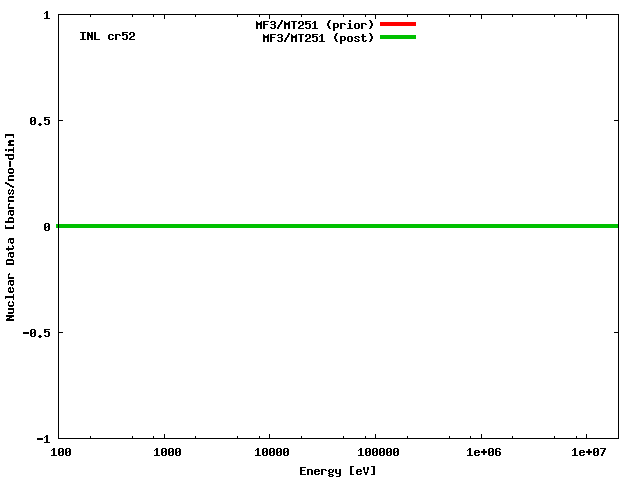Click the Nuclear Data y-axis title
This screenshot has width=640, height=480.
coord(11,226)
